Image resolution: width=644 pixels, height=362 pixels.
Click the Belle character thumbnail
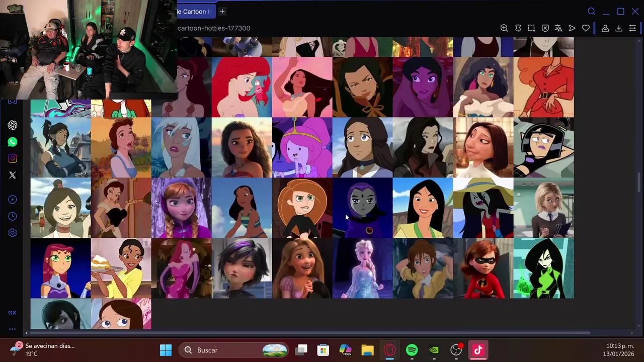tap(121, 147)
